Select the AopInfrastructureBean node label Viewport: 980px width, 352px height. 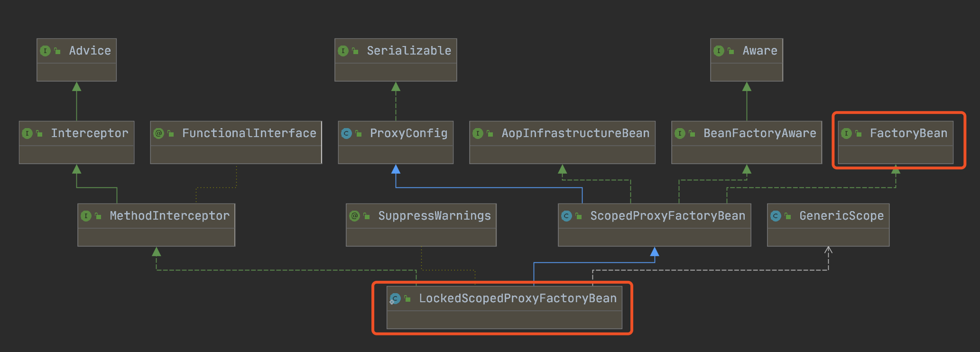coord(575,133)
